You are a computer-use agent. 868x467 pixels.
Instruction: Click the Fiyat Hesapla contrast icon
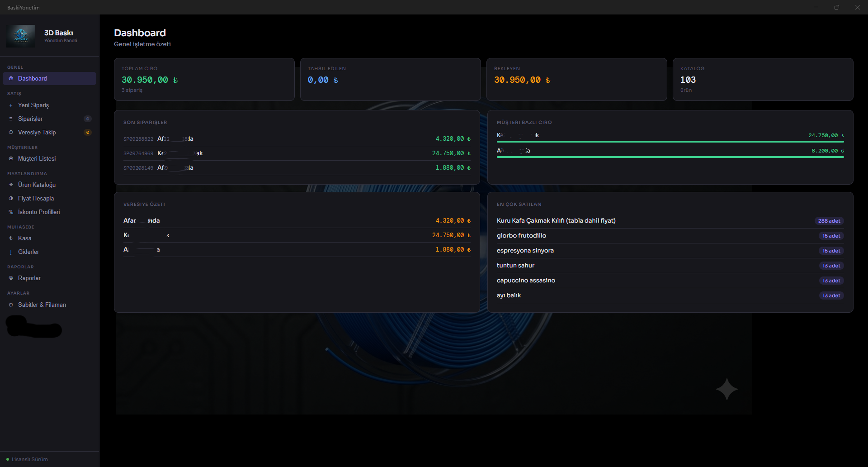[x=11, y=198]
